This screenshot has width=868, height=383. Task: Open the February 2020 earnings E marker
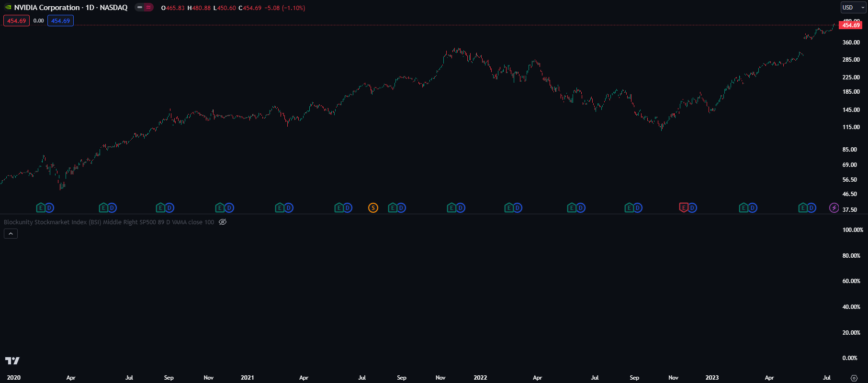[x=41, y=208]
